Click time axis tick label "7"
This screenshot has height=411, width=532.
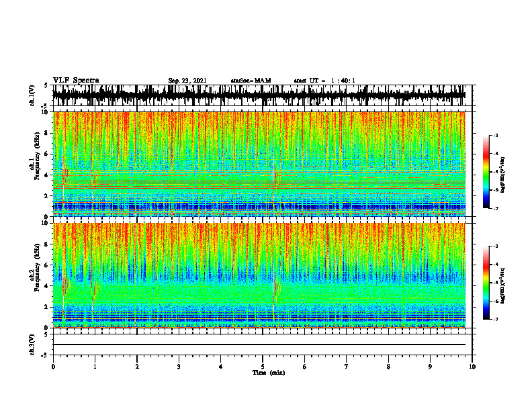click(x=347, y=367)
